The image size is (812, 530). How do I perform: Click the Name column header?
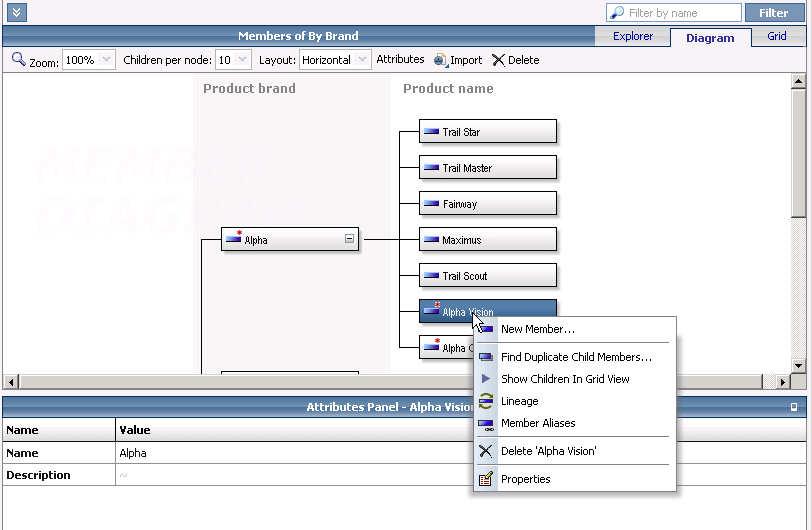[22, 430]
